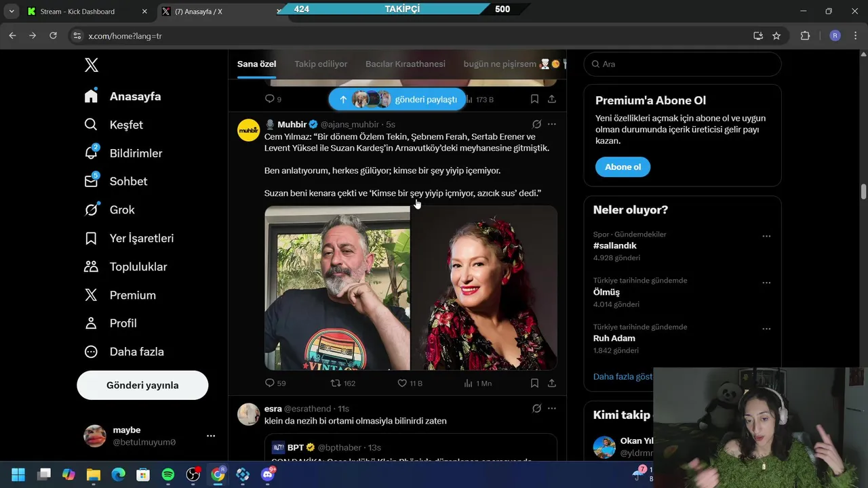Open Grok from the sidebar
Viewport: 868px width, 488px height.
click(x=91, y=209)
